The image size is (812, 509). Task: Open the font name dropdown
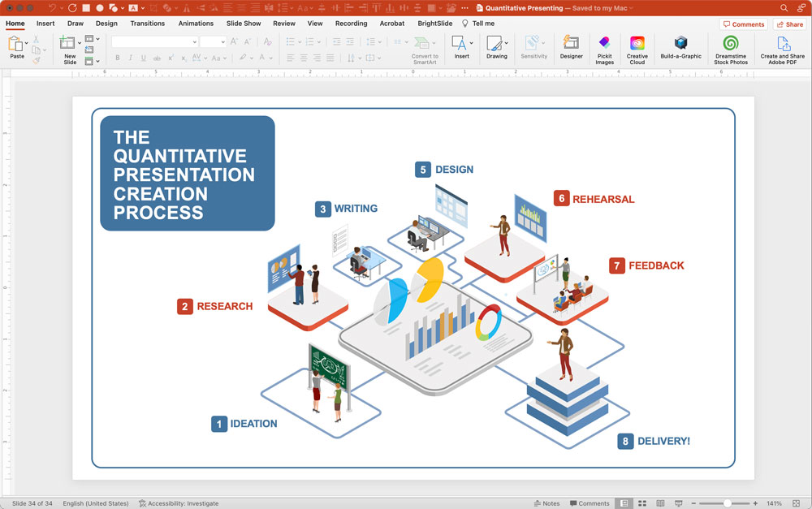(195, 42)
